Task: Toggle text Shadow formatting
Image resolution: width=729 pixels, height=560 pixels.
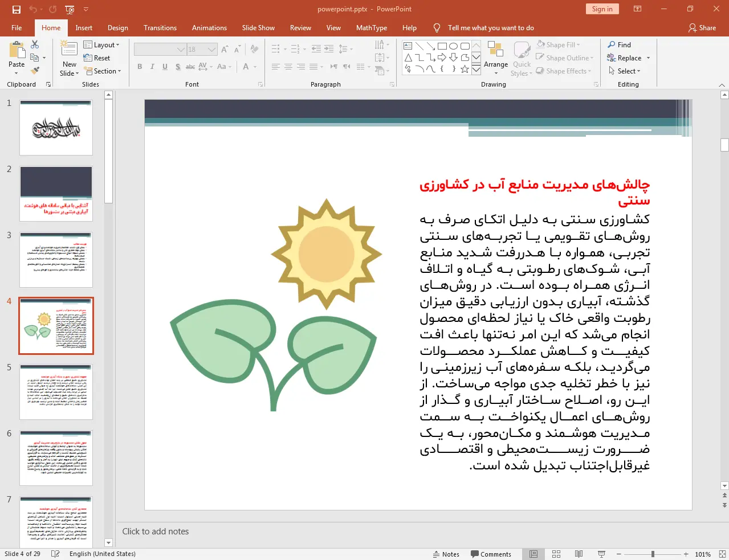Action: click(178, 67)
